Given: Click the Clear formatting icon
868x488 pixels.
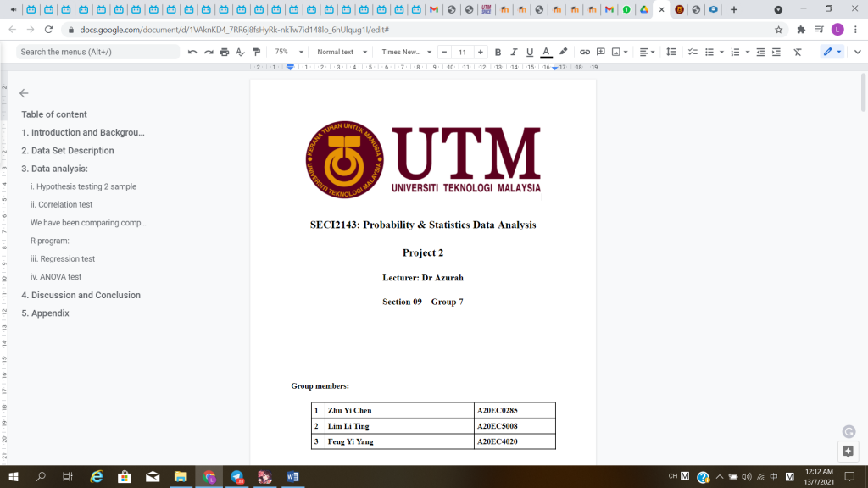Looking at the screenshot, I should 798,52.
